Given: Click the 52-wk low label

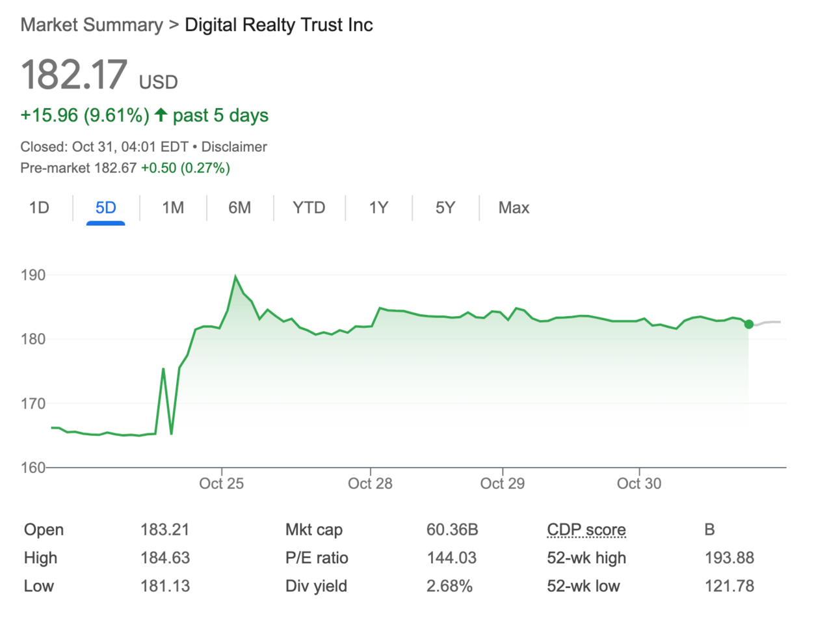Looking at the screenshot, I should 583,586.
